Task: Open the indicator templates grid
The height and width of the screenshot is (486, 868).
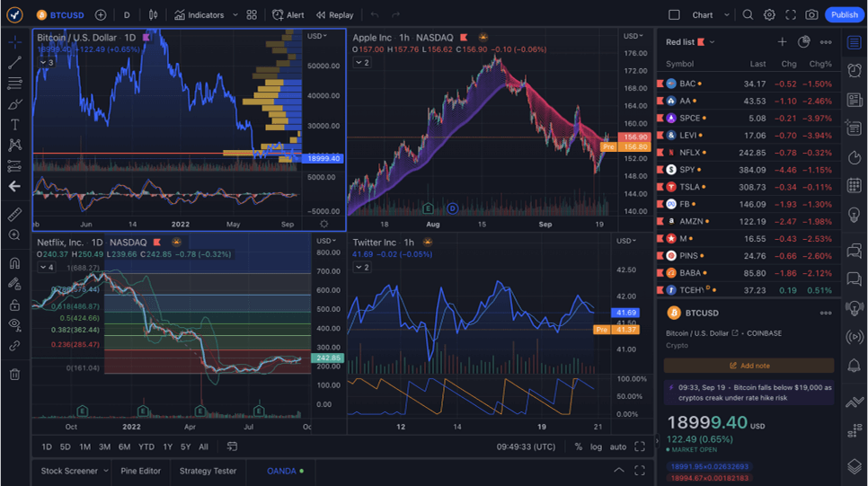Action: pyautogui.click(x=252, y=15)
